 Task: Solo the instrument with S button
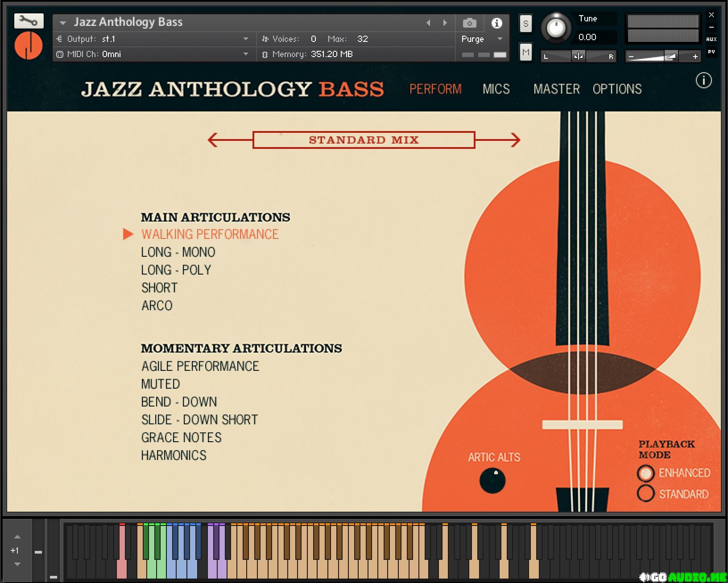pyautogui.click(x=525, y=24)
